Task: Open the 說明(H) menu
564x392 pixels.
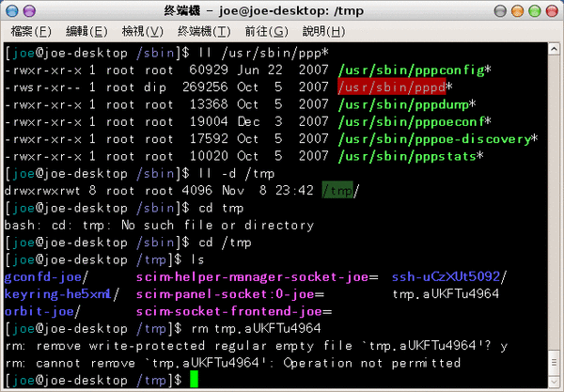Action: pos(323,32)
